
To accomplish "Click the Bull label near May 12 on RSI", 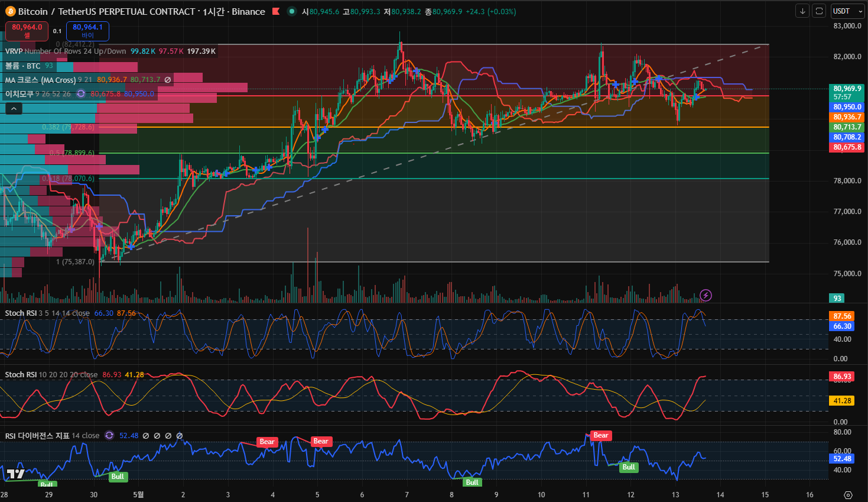I will [x=629, y=467].
